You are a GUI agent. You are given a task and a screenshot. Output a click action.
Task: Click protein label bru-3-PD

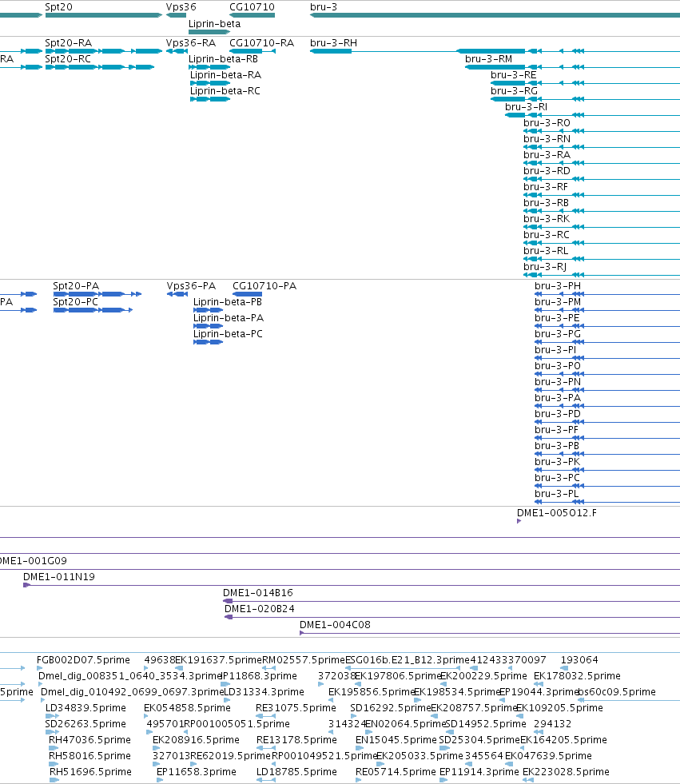point(558,414)
